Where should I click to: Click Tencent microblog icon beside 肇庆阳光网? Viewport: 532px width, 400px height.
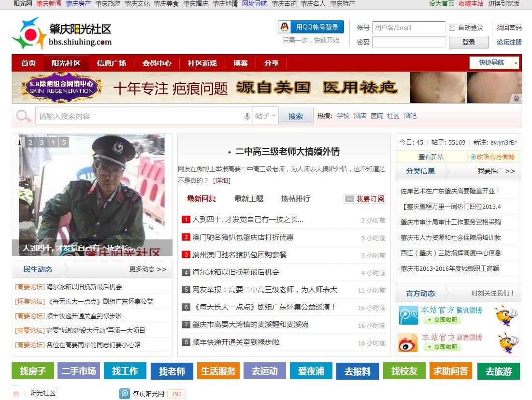pos(125,394)
